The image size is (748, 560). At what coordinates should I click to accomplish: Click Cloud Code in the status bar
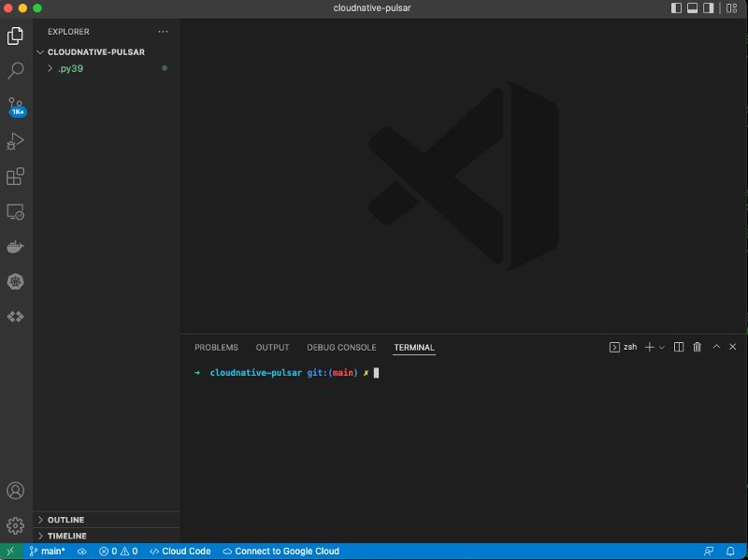(180, 551)
